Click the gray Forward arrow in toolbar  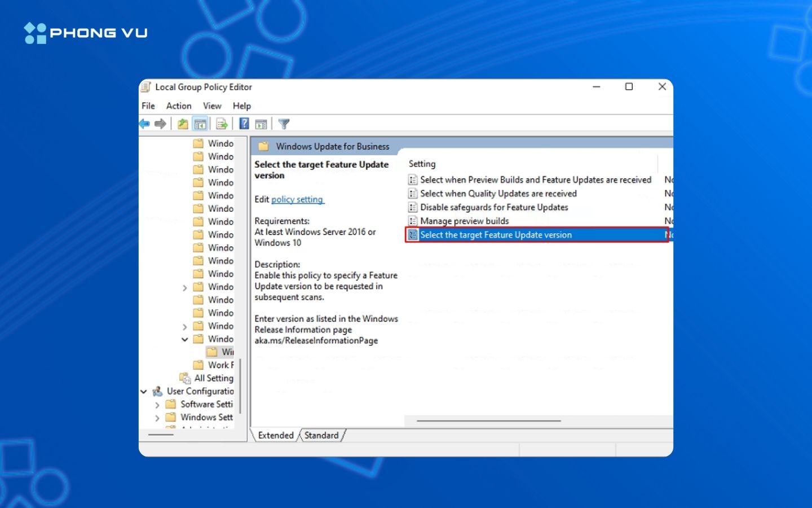(x=161, y=124)
